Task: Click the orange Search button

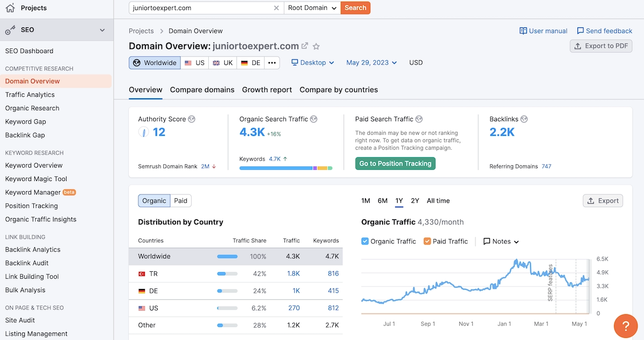Action: [355, 8]
